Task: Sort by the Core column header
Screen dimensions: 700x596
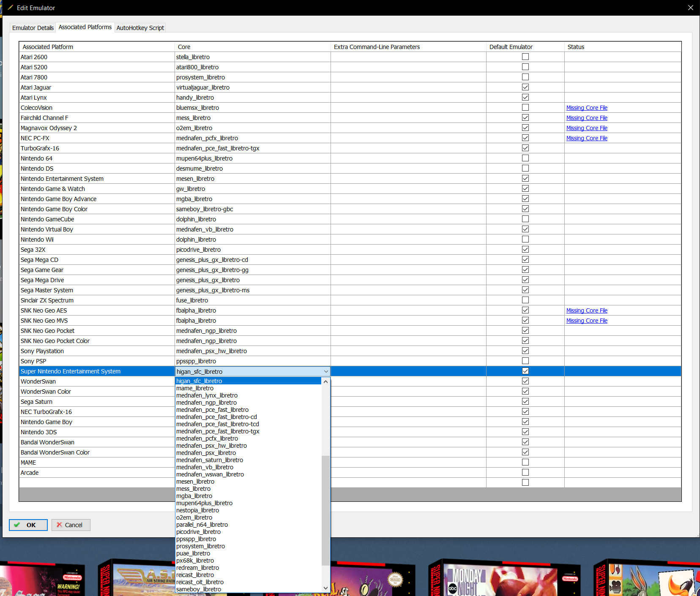Action: 253,47
